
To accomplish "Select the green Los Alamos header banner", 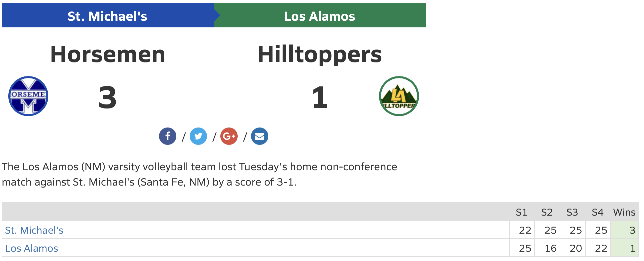I will [x=319, y=16].
